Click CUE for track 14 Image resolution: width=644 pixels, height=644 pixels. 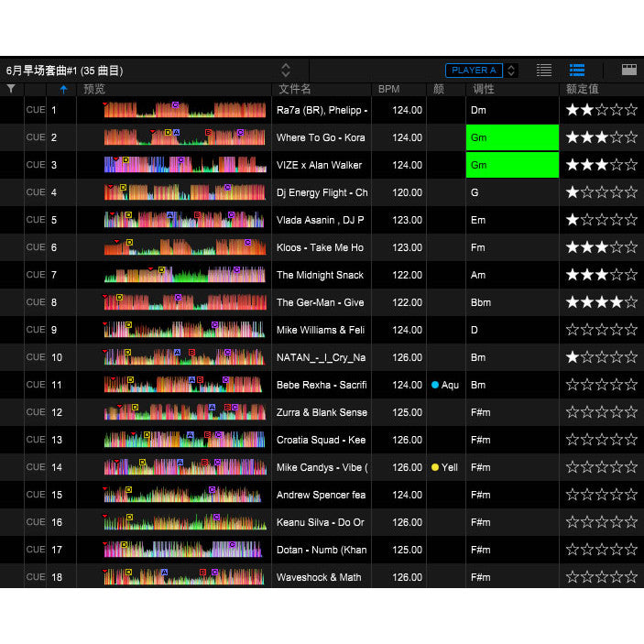36,467
